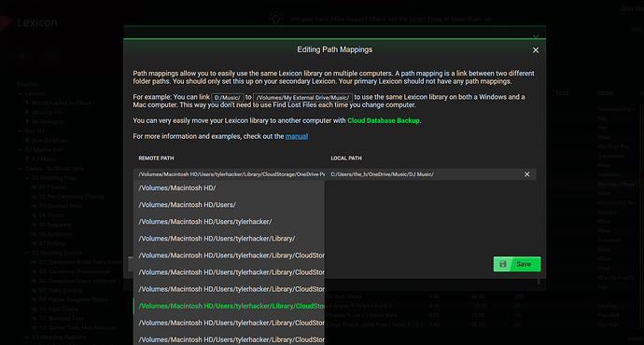Open the manual link
Screen dimensions: 644x345
pyautogui.click(x=297, y=136)
